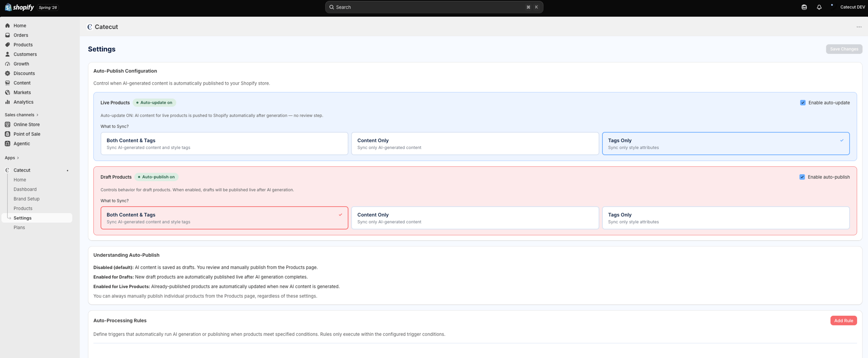Open the notifications bell
The height and width of the screenshot is (358, 868).
(x=819, y=7)
